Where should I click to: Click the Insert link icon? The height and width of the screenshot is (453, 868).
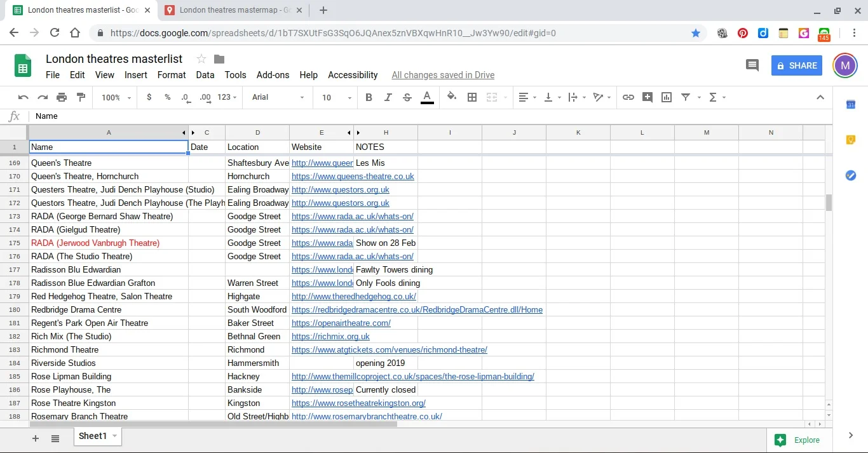pyautogui.click(x=628, y=97)
